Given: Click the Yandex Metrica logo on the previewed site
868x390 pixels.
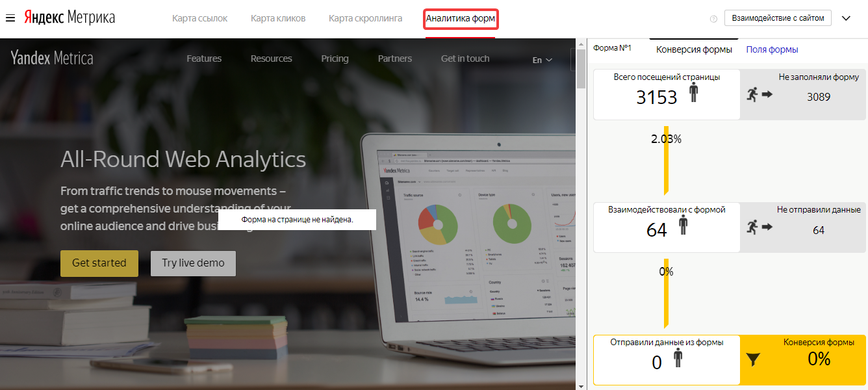Looking at the screenshot, I should coord(52,58).
